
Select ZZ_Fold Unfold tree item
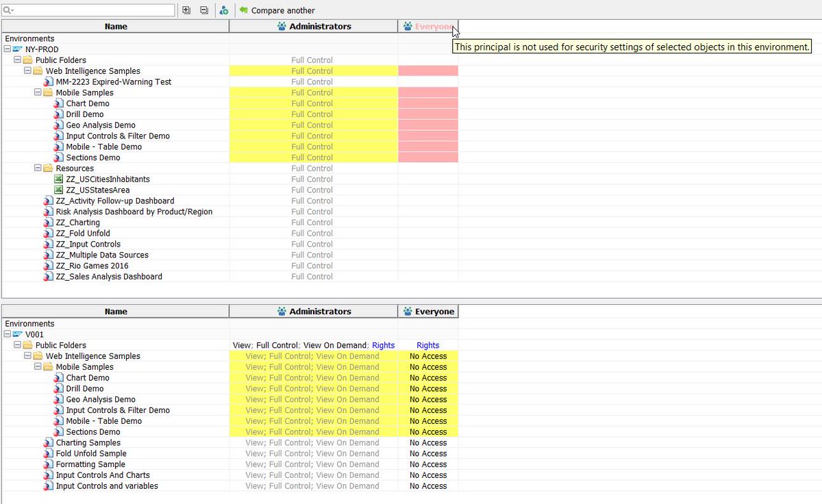(83, 234)
